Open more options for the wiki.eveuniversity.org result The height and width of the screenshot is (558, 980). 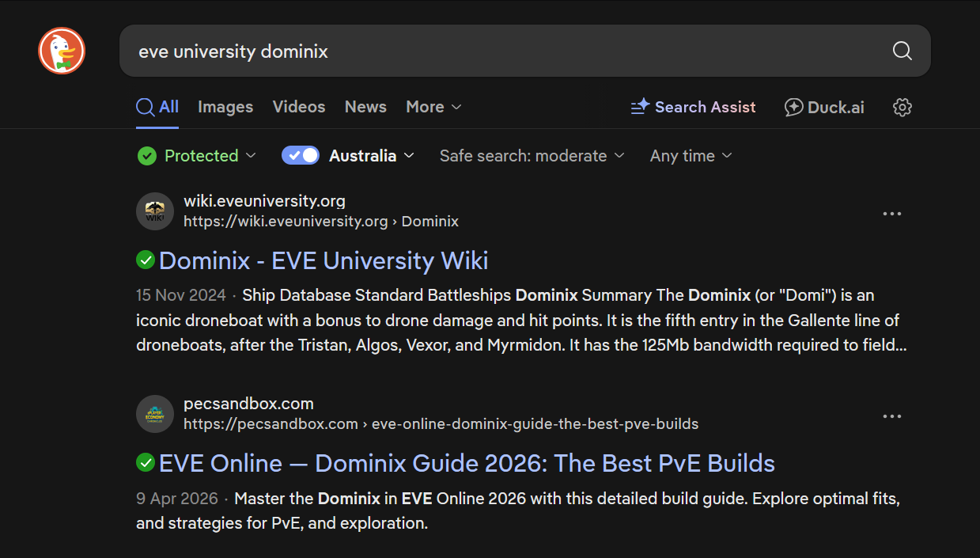(892, 214)
